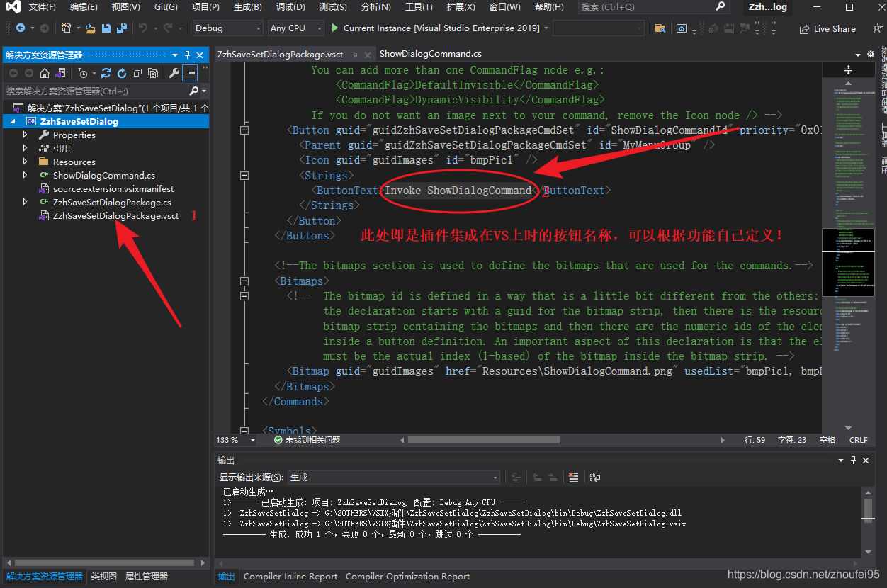Switch to Compiler Inline Report tab
The image size is (887, 588).
(290, 577)
